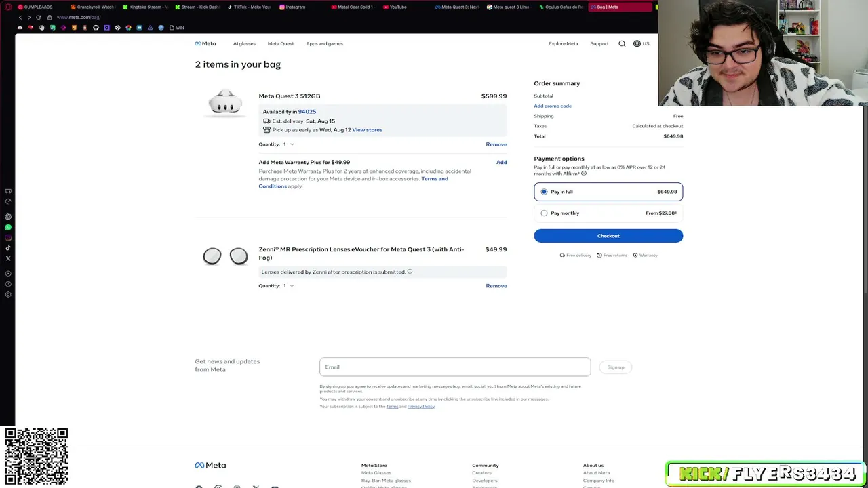Switch to the CUMPLEAÑOS tab
This screenshot has height=488, width=868.
click(x=38, y=7)
